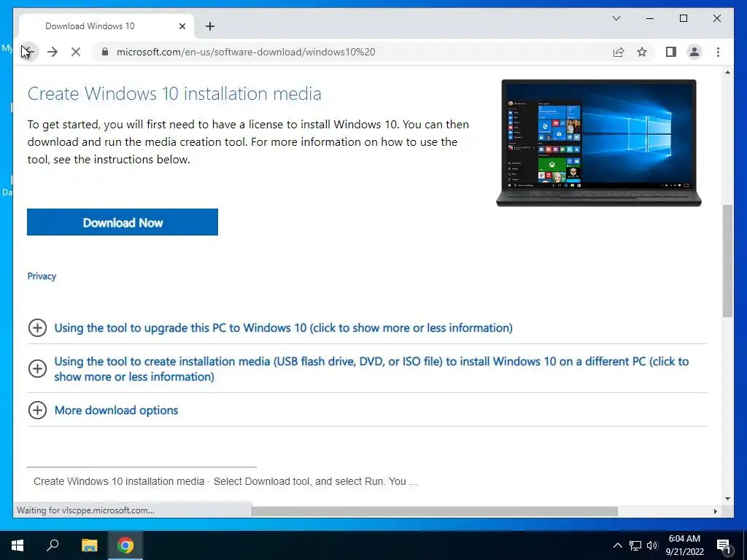Bookmark this tab with the star icon
Viewport: 747px width, 560px height.
642,52
